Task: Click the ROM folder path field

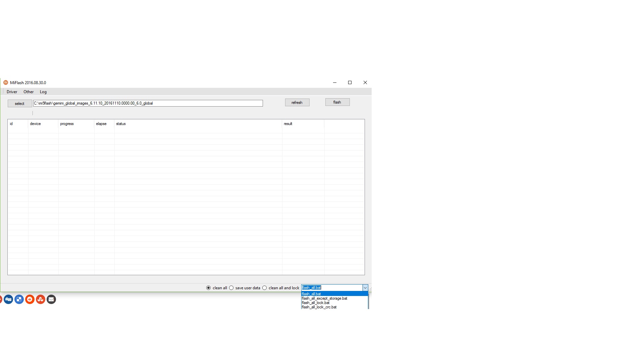Action: [148, 103]
